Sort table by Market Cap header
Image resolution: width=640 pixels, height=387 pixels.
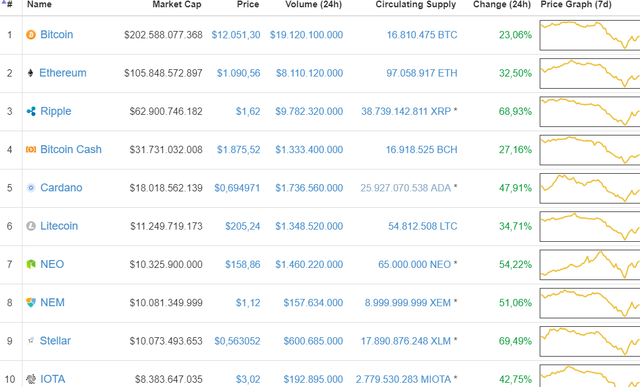coord(177,4)
